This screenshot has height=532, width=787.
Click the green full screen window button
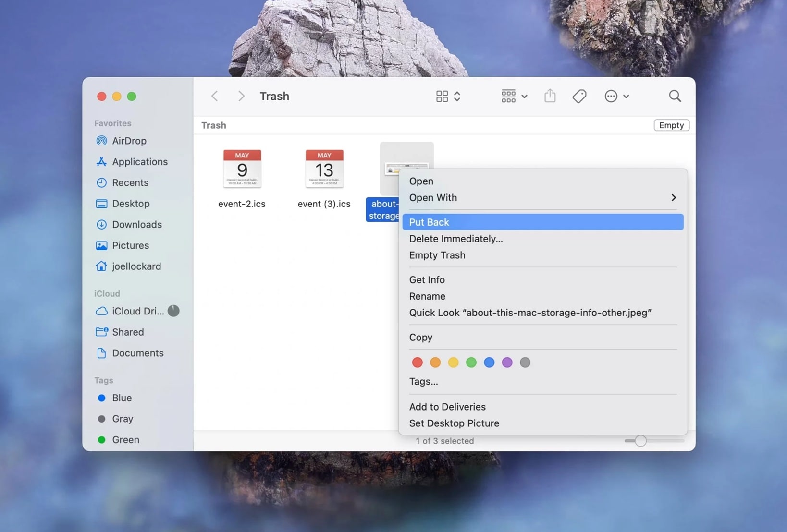[x=132, y=96]
